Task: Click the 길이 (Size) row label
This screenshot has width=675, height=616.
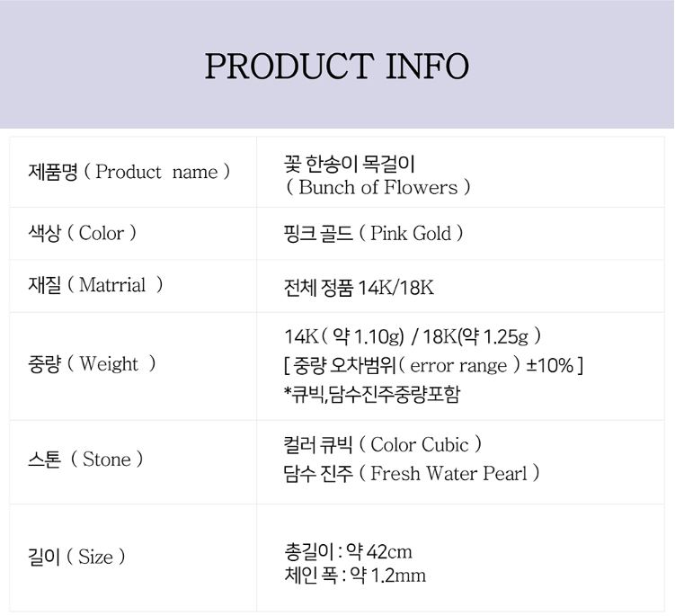Action: (x=77, y=557)
